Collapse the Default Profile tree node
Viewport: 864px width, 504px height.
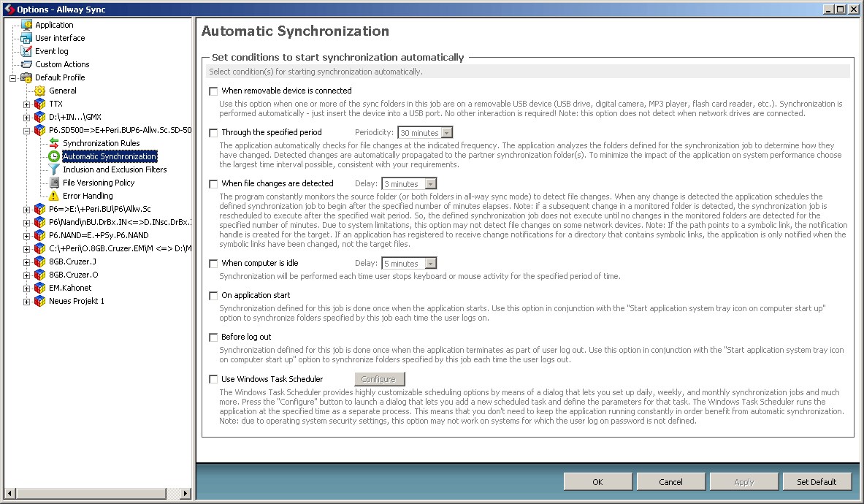(x=12, y=77)
